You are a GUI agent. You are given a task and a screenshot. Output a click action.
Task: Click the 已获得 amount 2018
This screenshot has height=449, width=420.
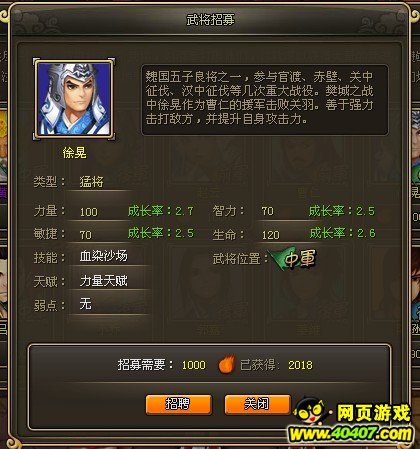click(300, 365)
